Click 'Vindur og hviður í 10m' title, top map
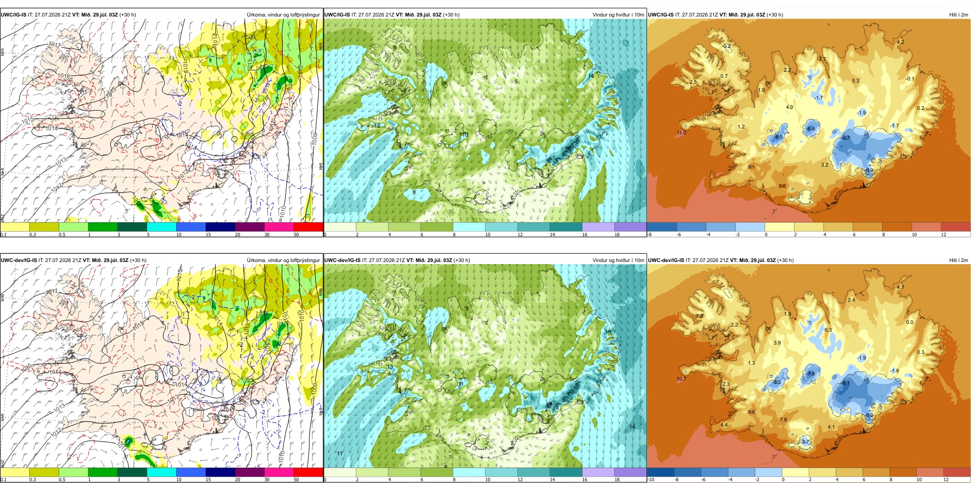Screen dimensions: 980x490 pos(618,14)
